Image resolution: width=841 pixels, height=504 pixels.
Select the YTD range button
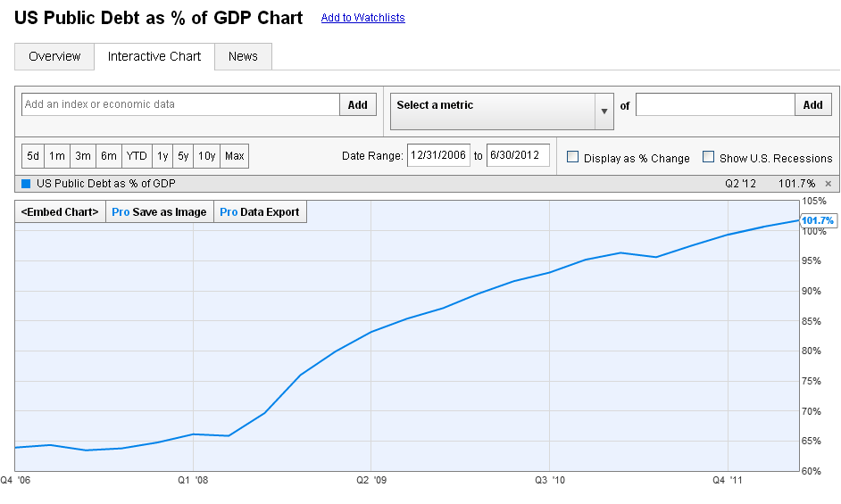tap(137, 156)
